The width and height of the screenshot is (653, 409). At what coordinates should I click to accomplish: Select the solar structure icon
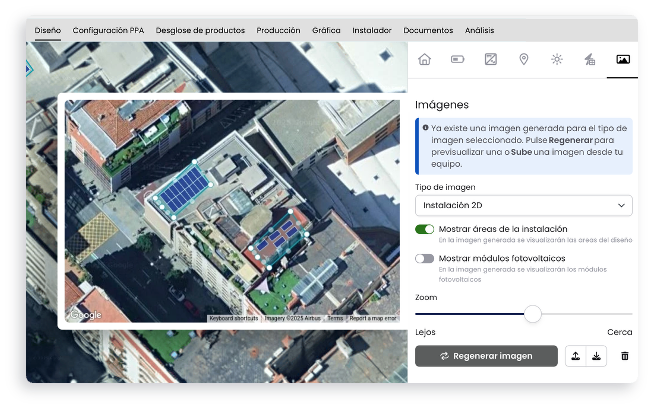point(590,60)
